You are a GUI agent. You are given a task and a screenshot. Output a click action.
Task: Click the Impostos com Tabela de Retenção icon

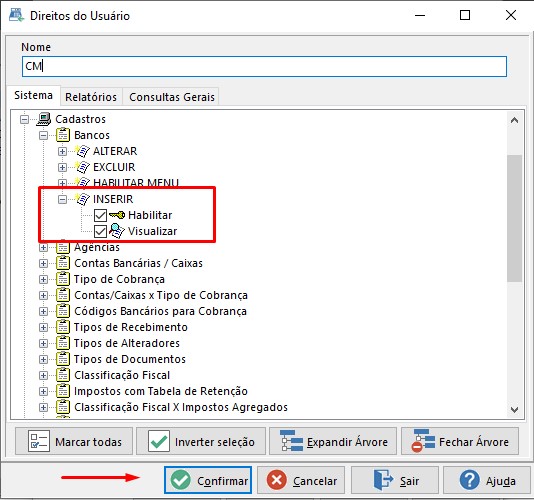click(x=63, y=391)
